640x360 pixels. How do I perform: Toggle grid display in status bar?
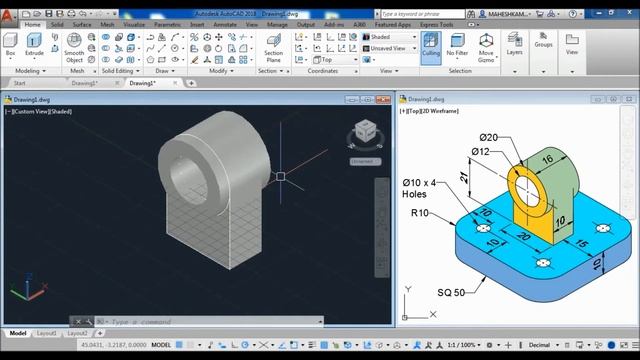point(179,345)
